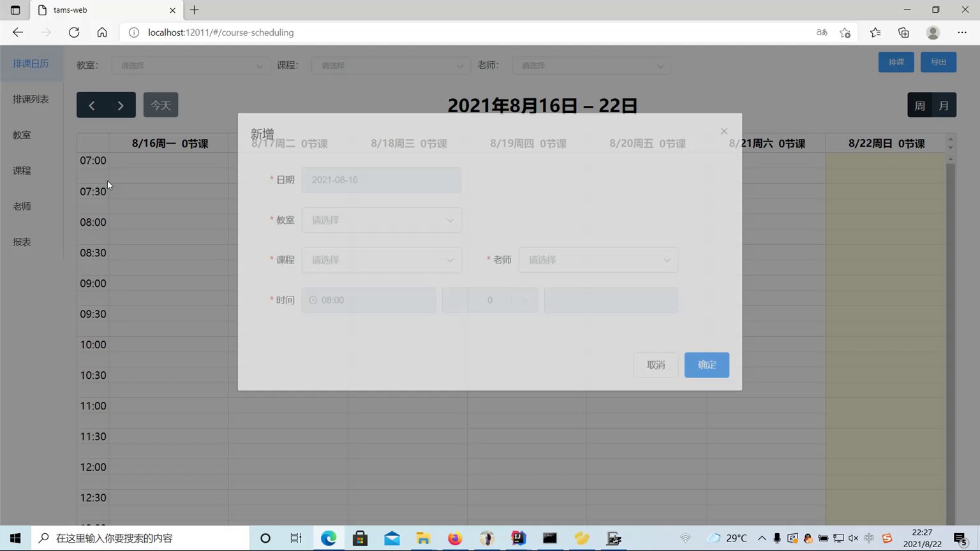This screenshot has height=551, width=980.
Task: Click the 今天 button
Action: (161, 105)
